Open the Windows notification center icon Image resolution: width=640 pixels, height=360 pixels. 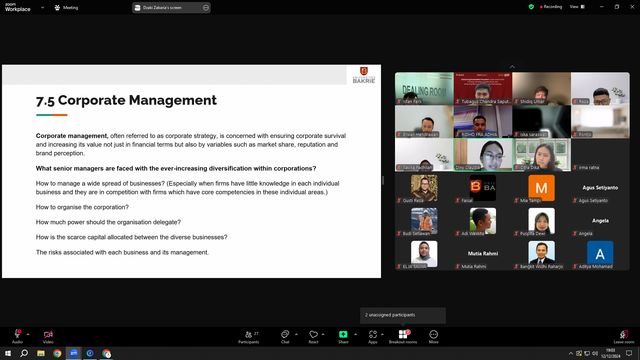(629, 353)
